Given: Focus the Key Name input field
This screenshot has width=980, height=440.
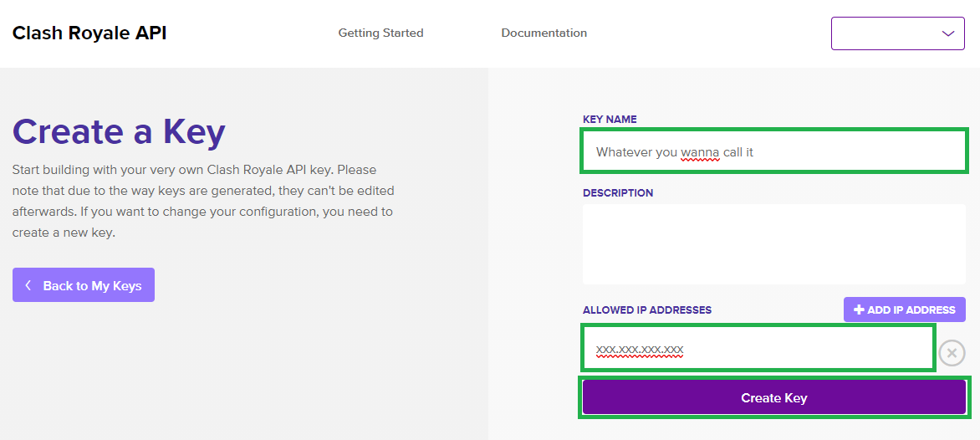Looking at the screenshot, I should [773, 151].
